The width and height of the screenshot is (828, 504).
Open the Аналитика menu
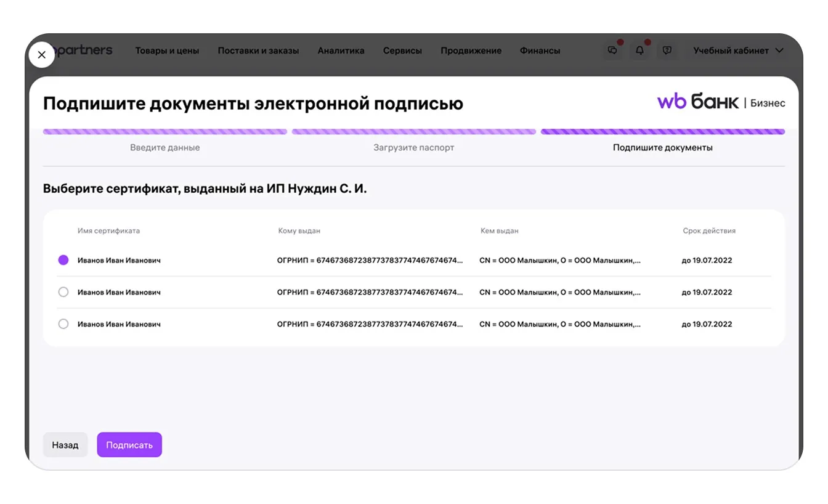pyautogui.click(x=341, y=51)
